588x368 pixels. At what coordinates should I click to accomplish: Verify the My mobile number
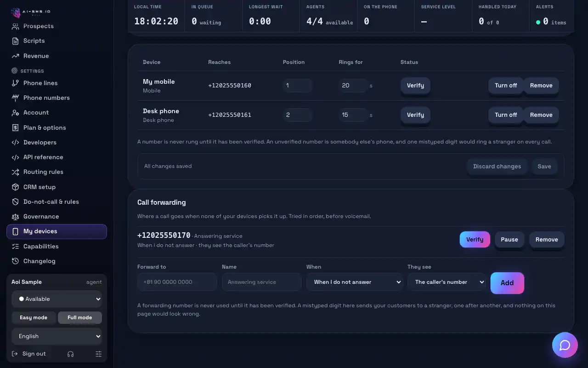click(x=415, y=86)
